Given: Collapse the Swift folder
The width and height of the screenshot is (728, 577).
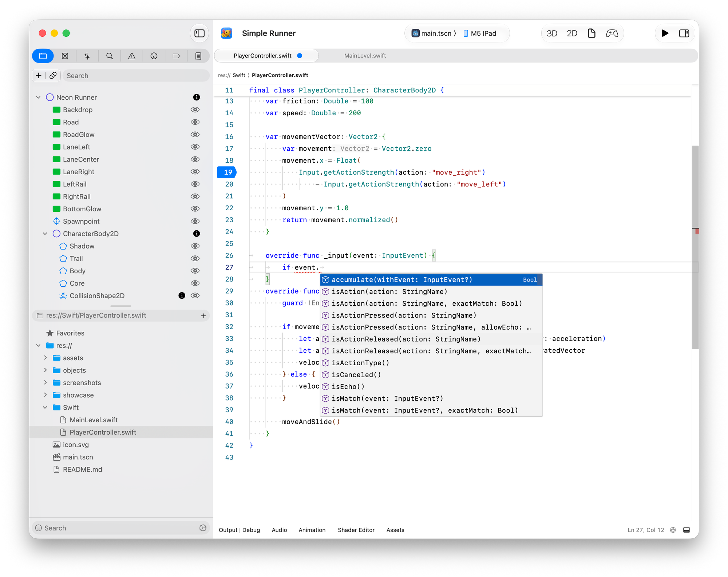Looking at the screenshot, I should [x=45, y=407].
